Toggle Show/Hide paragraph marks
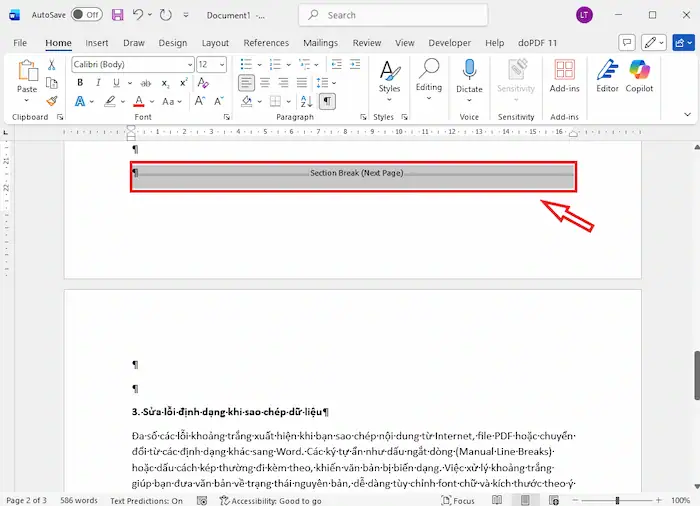The height and width of the screenshot is (506, 700). tap(327, 101)
